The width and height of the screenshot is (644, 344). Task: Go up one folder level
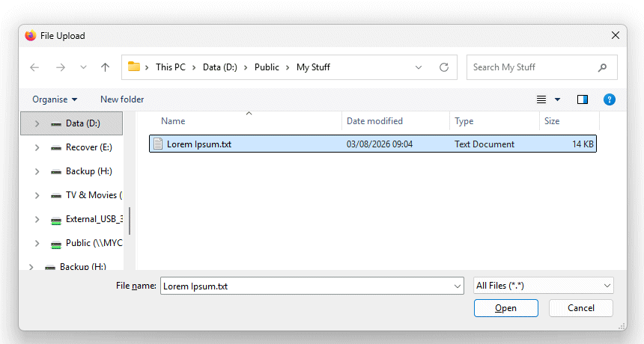click(x=105, y=67)
